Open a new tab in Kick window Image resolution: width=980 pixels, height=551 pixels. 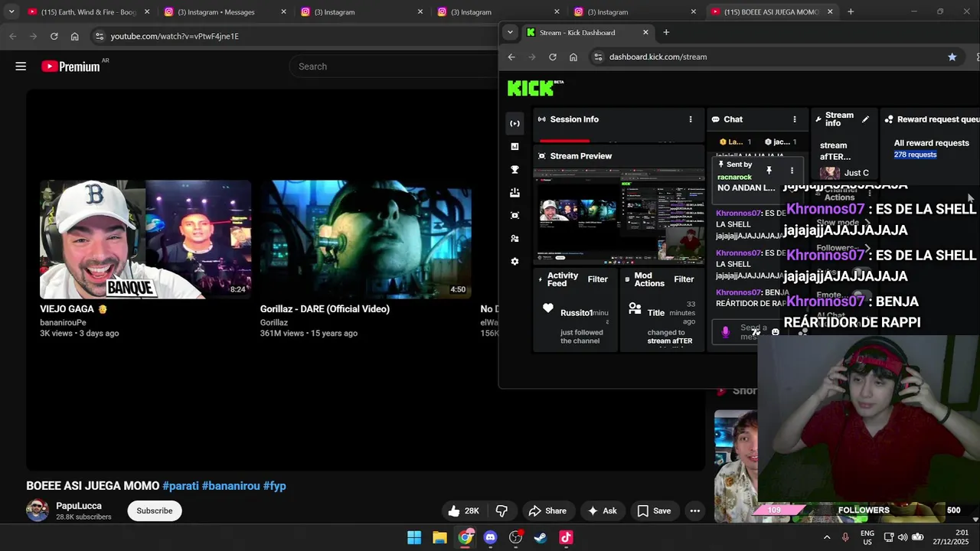[x=666, y=32]
